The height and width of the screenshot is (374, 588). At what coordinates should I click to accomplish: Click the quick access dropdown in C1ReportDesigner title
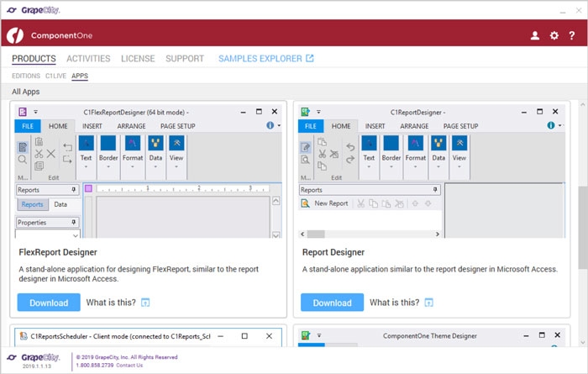click(x=318, y=112)
